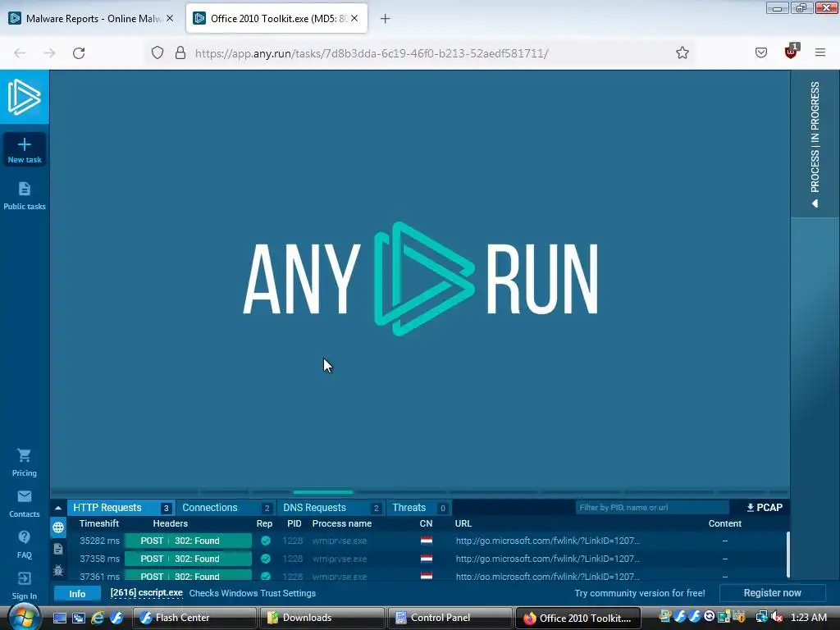This screenshot has width=840, height=630.
Task: Click the active timeline segment marker
Action: pyautogui.click(x=323, y=492)
